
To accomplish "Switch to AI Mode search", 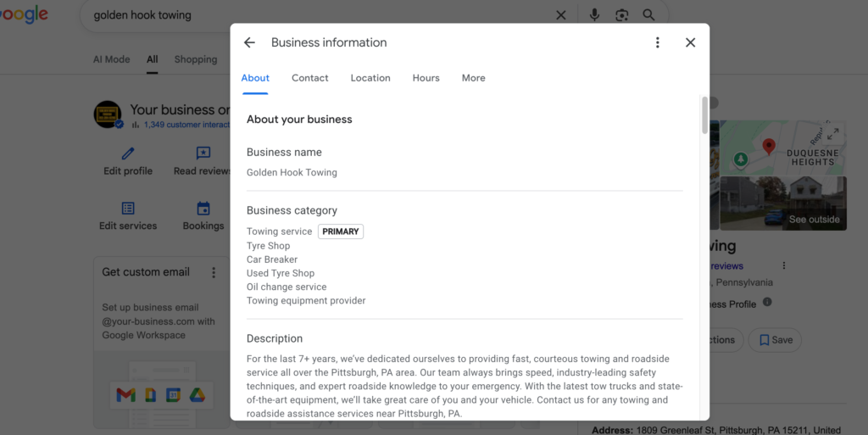I will [111, 59].
